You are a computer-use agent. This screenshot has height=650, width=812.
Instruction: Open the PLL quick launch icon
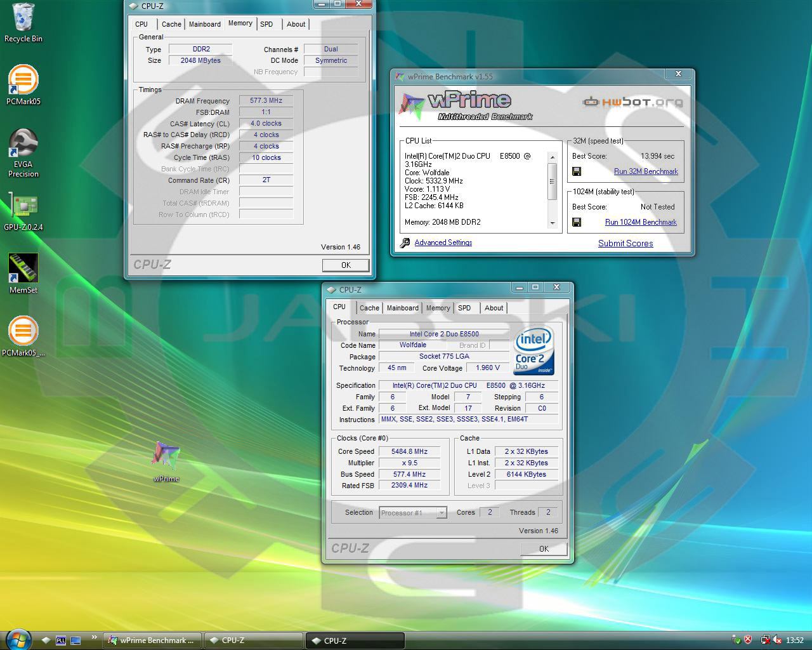tap(61, 640)
